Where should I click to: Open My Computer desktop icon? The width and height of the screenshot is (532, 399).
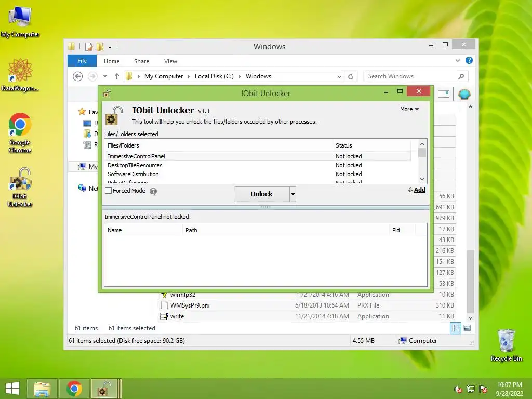[20, 22]
